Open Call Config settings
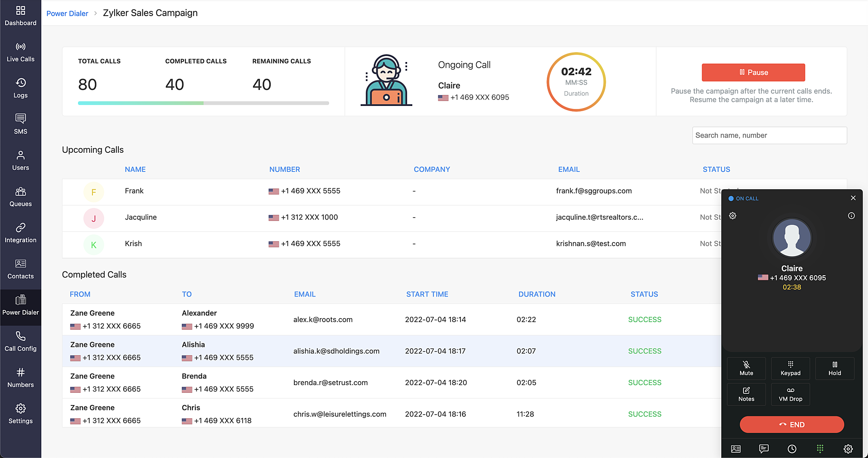Image resolution: width=868 pixels, height=458 pixels. [x=20, y=341]
